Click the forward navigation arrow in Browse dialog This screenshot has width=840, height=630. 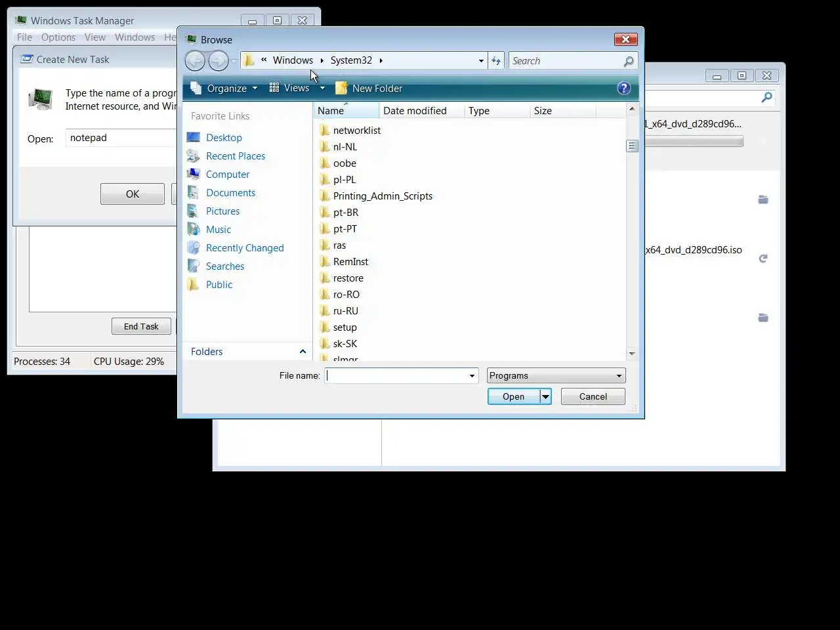coord(219,61)
